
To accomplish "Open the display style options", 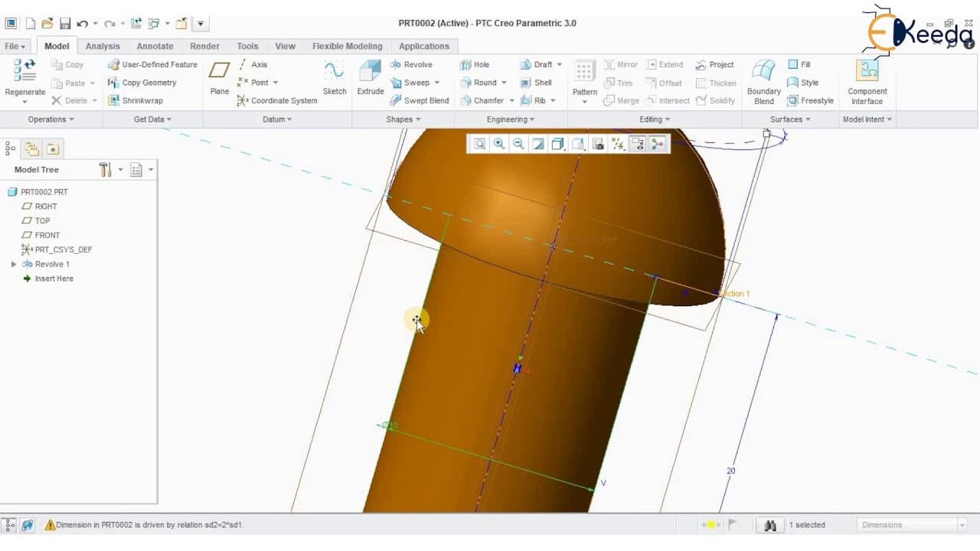I will (558, 144).
